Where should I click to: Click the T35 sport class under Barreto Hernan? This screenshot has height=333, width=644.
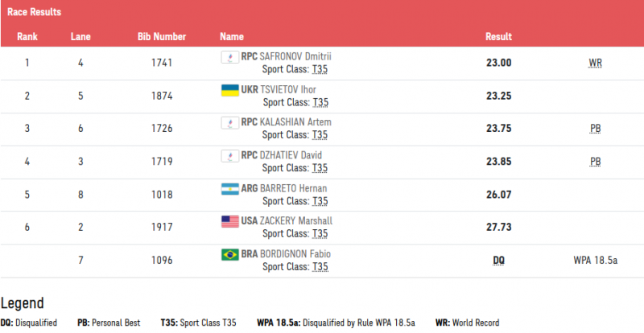320,201
